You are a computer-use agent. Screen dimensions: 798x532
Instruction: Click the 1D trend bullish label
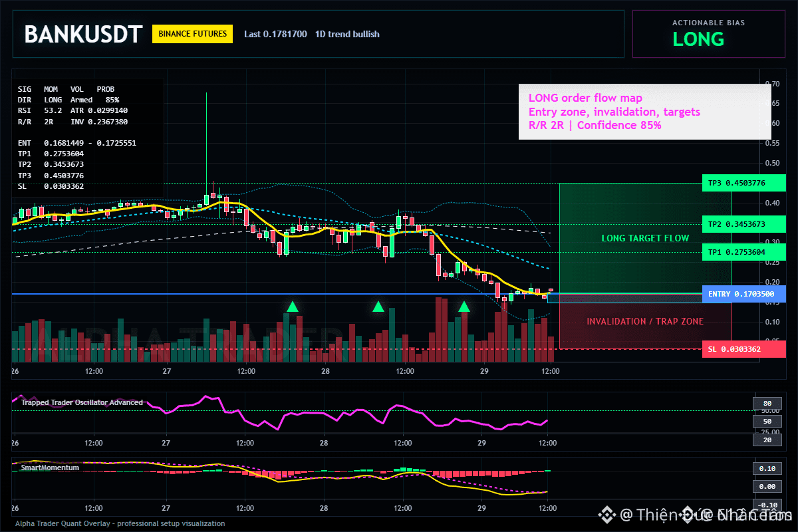[347, 34]
